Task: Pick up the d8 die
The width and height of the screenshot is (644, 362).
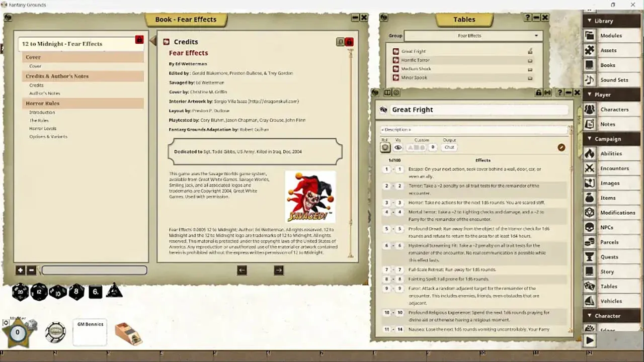Action: pyautogui.click(x=76, y=292)
